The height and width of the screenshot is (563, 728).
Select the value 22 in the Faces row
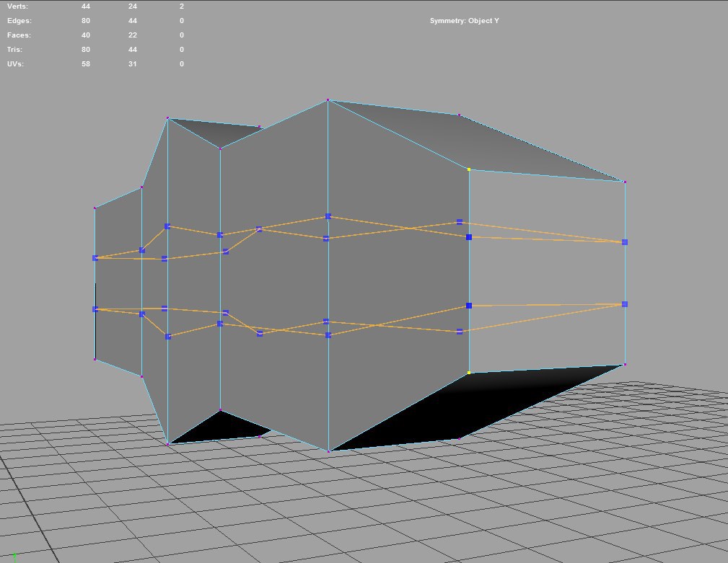(x=133, y=35)
